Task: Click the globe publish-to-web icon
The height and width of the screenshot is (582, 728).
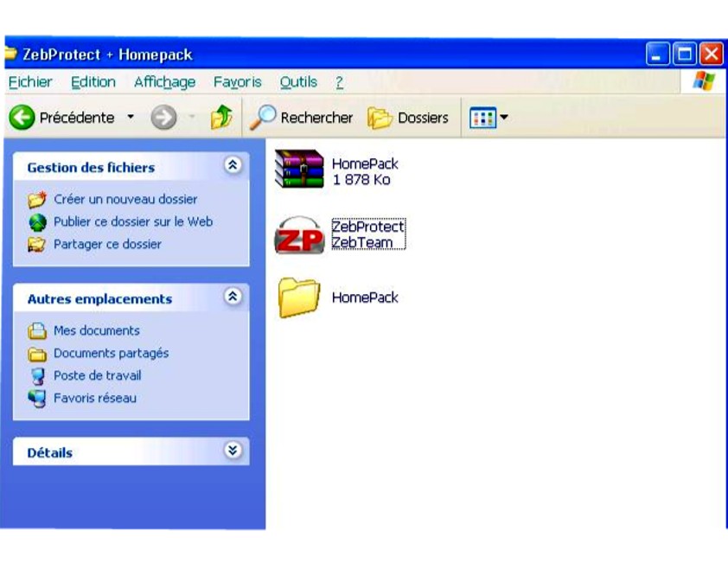Action: click(x=37, y=222)
